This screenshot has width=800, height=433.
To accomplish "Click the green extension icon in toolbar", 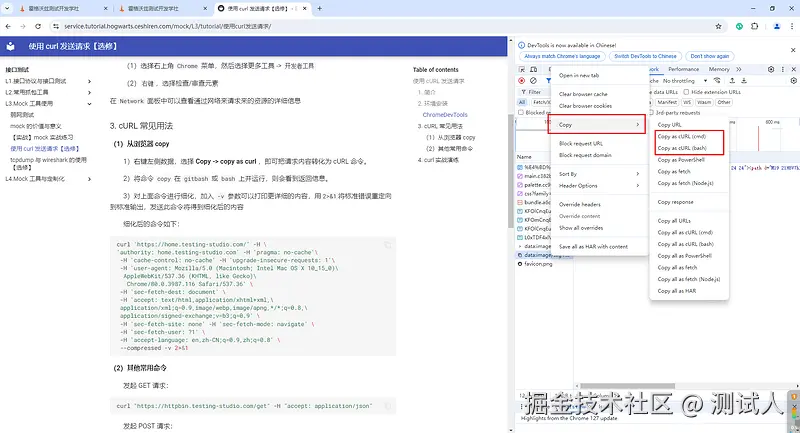I will [x=739, y=26].
